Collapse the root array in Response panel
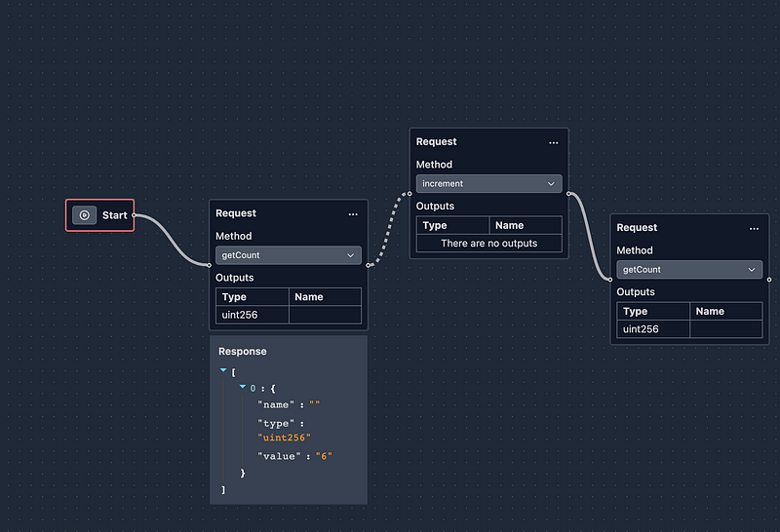Screen dimensions: 780x532 pyautogui.click(x=223, y=371)
